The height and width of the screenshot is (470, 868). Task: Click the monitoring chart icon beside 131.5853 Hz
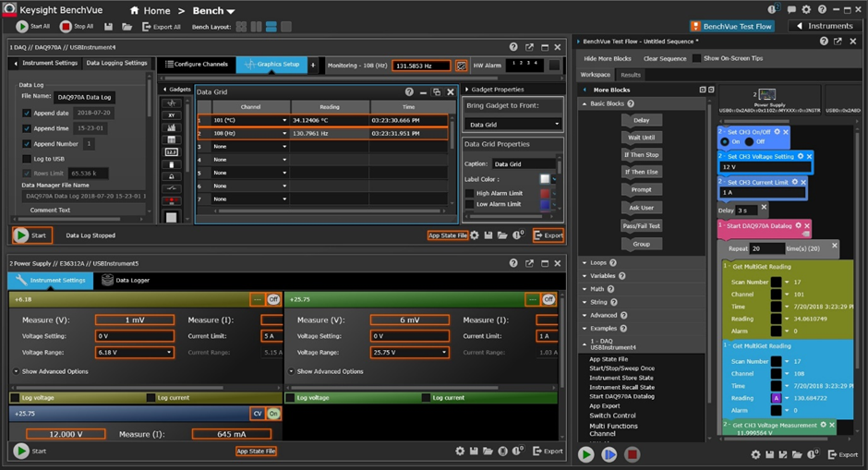tap(462, 66)
